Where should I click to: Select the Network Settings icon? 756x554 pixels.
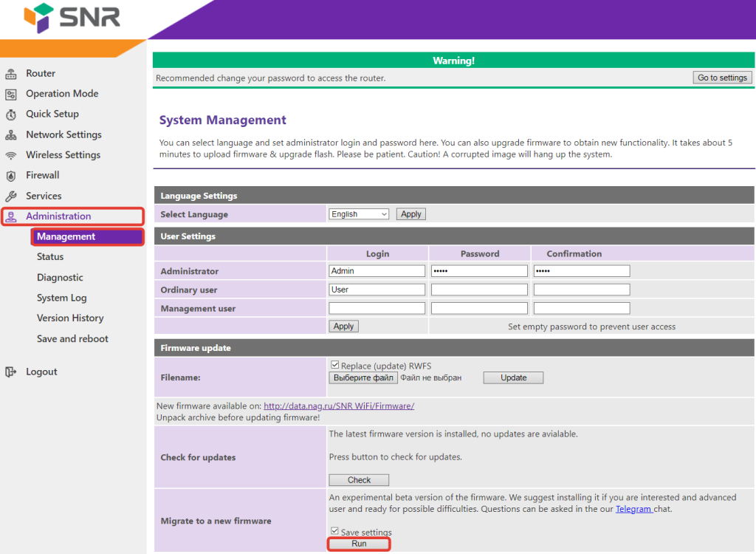(x=10, y=135)
